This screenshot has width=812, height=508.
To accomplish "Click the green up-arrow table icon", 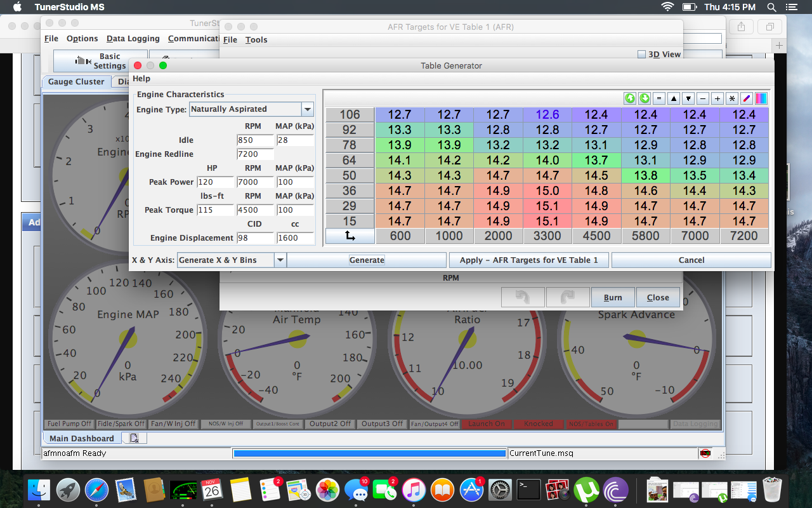I will tap(630, 98).
